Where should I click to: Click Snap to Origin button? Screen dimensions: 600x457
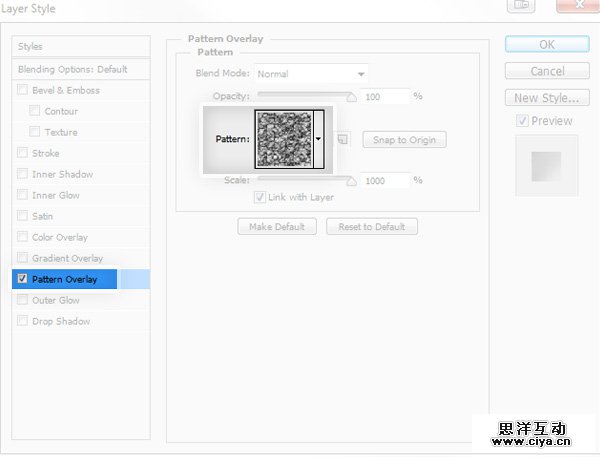coord(404,140)
